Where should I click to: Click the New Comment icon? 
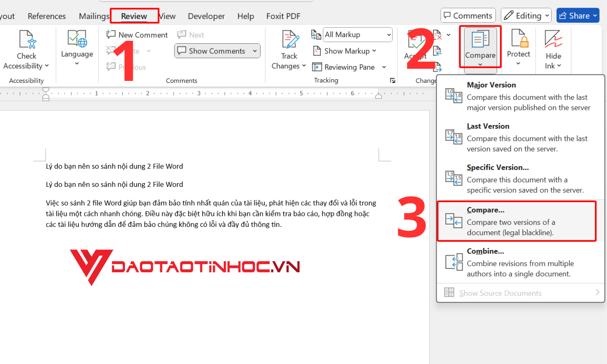click(136, 34)
